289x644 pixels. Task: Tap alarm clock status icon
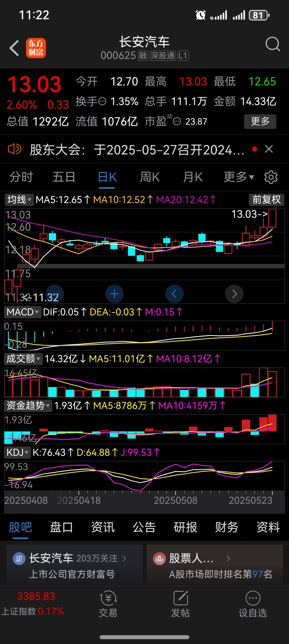200,15
